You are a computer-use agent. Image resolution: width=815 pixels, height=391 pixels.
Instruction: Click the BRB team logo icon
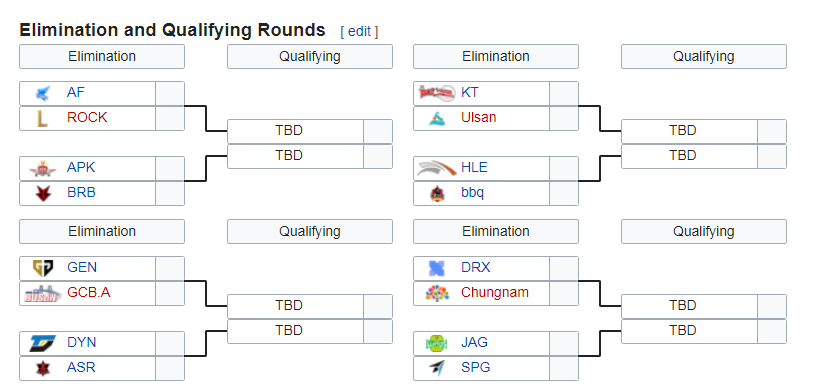pos(43,193)
